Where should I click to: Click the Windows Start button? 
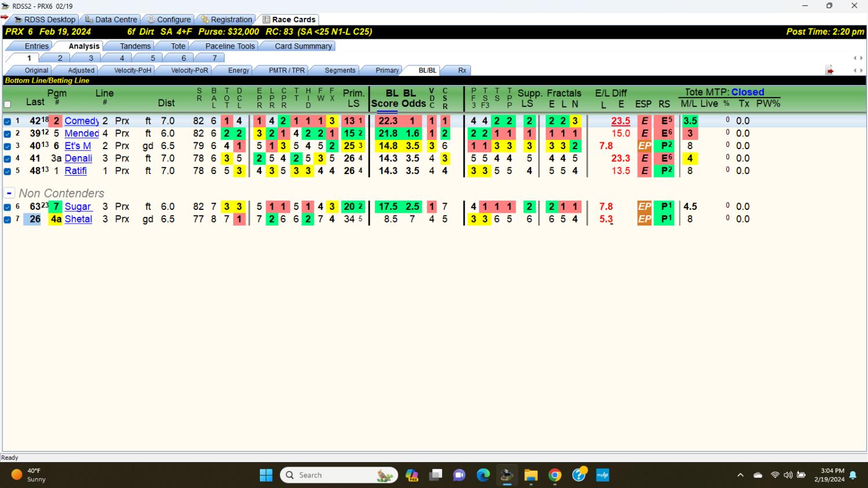coord(266,475)
